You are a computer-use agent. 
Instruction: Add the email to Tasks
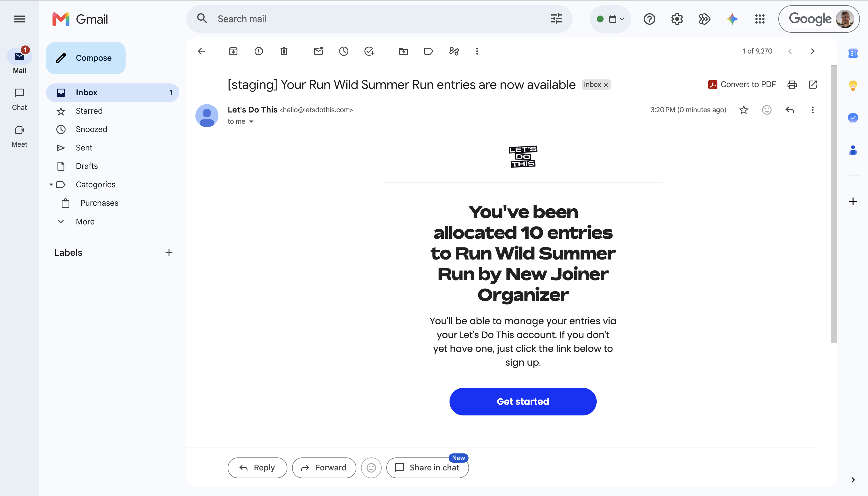pos(369,51)
